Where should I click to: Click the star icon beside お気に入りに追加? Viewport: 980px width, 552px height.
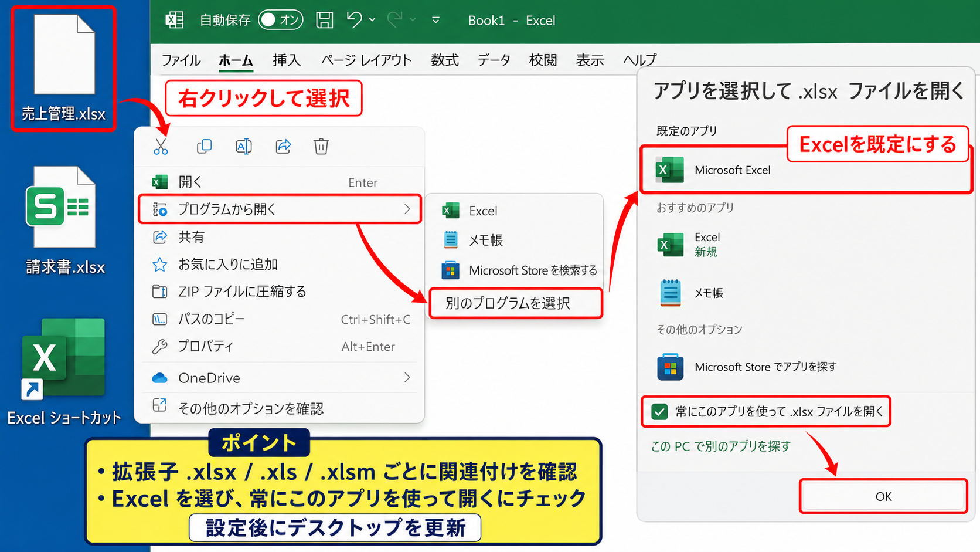[159, 265]
